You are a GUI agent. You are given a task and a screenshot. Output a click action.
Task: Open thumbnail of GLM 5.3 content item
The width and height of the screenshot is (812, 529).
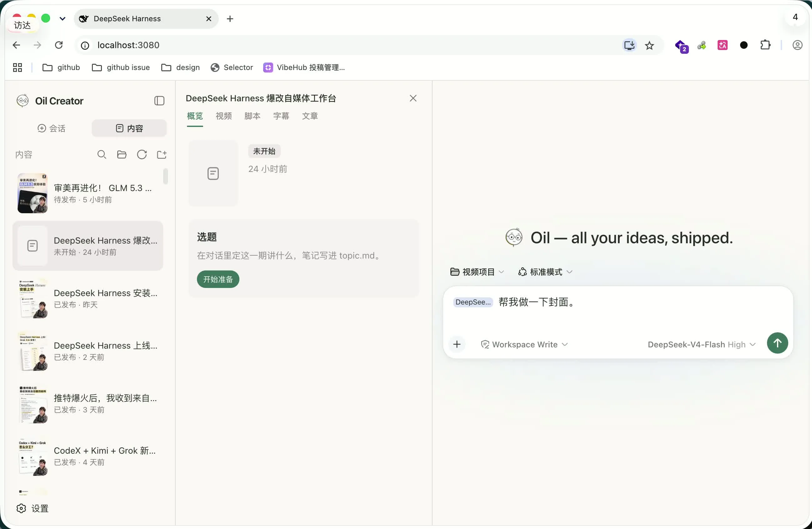point(33,193)
